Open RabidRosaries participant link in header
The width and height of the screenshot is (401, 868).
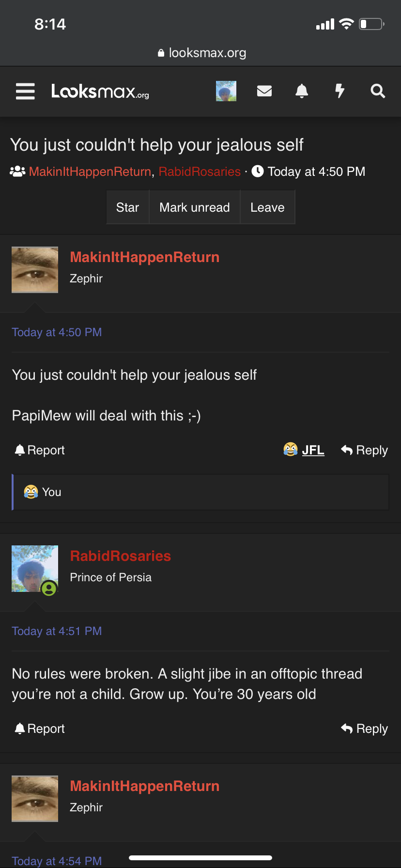point(200,171)
